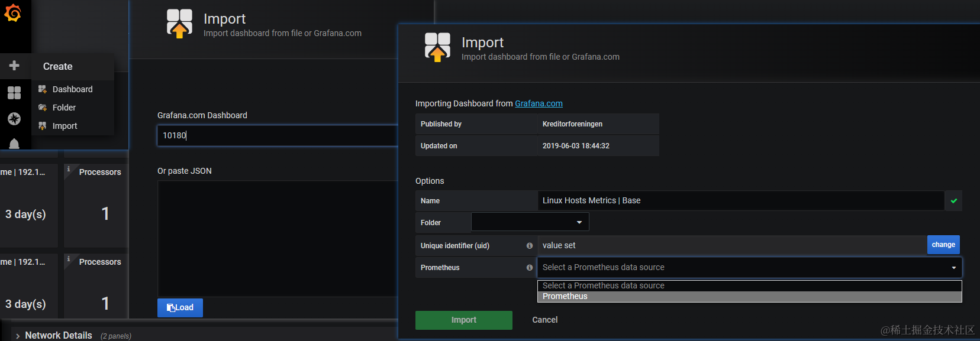Image resolution: width=980 pixels, height=341 pixels.
Task: Open the Prometheus data source dropdown
Action: 750,267
